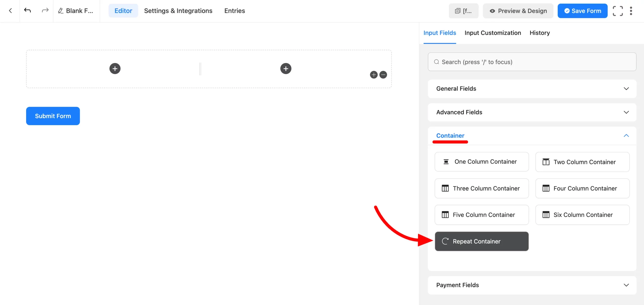This screenshot has width=644, height=305.
Task: Focus the field search input
Action: click(532, 62)
